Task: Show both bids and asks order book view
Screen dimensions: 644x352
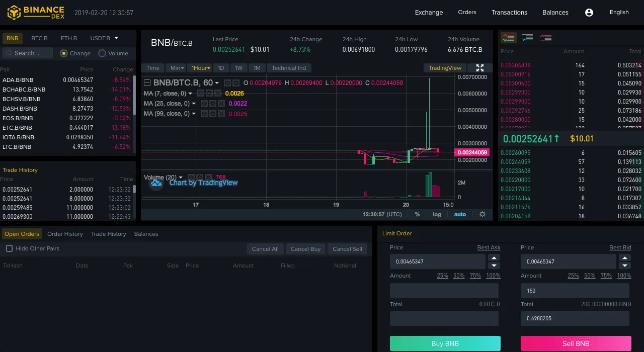Action: [509, 38]
